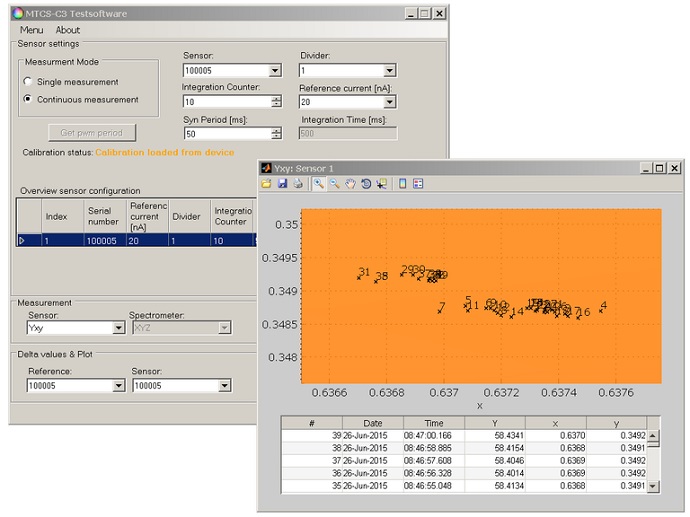
Task: Click the Time column header in results table
Action: (434, 423)
